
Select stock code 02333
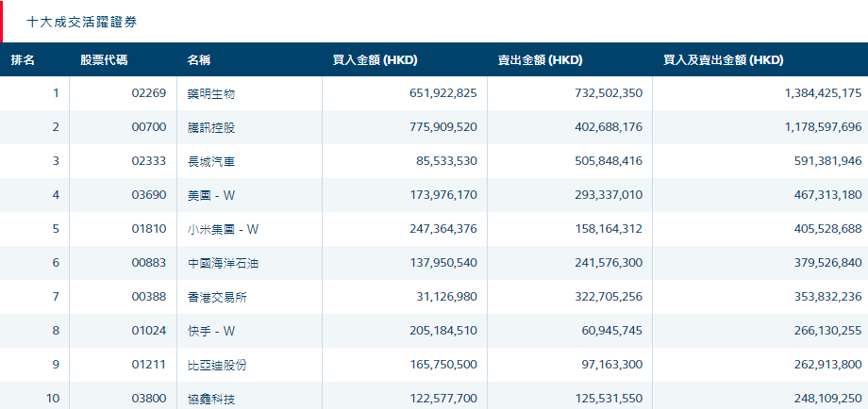(x=149, y=161)
